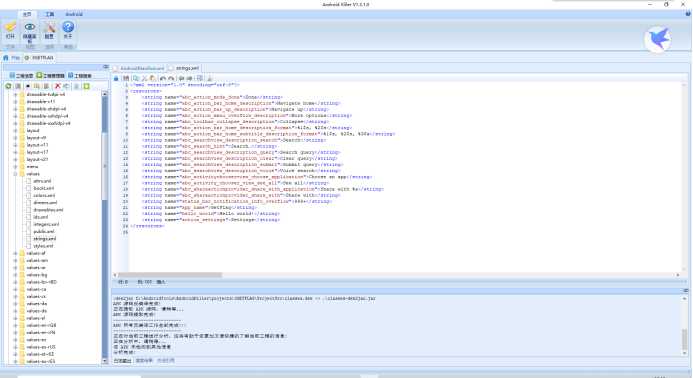The width and height of the screenshot is (693, 378).
Task: Click the last icon in editor toolbar
Action: 209,78
